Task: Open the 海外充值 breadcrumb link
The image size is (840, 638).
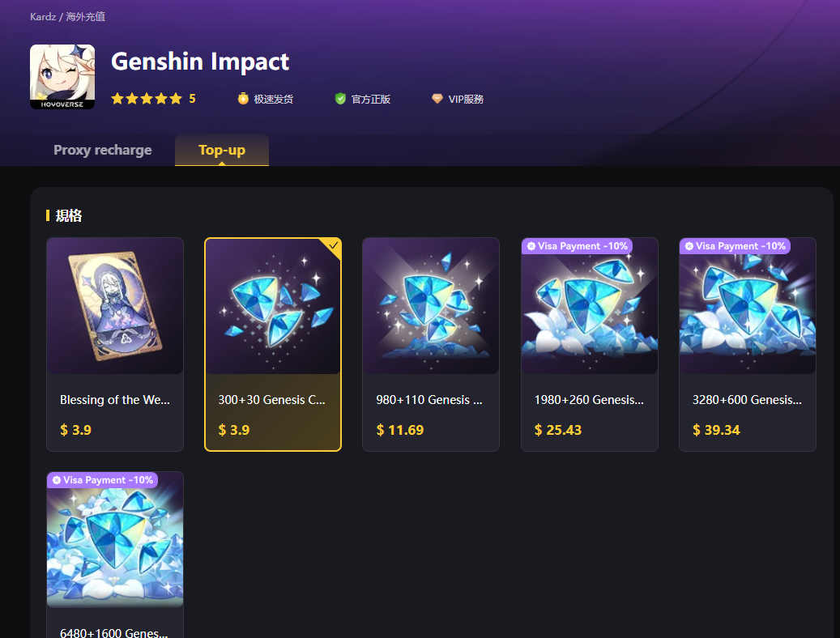Action: click(86, 17)
